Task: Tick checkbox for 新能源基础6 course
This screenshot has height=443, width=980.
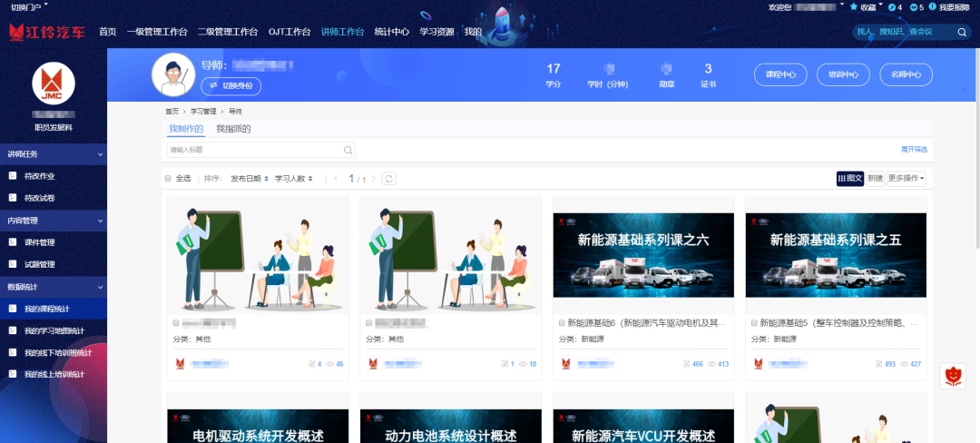Action: point(562,323)
